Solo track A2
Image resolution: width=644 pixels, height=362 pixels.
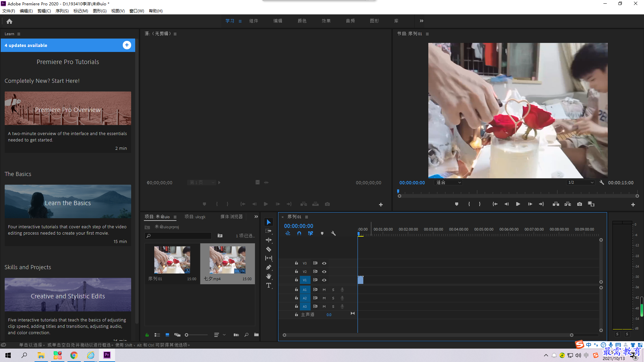(x=333, y=298)
